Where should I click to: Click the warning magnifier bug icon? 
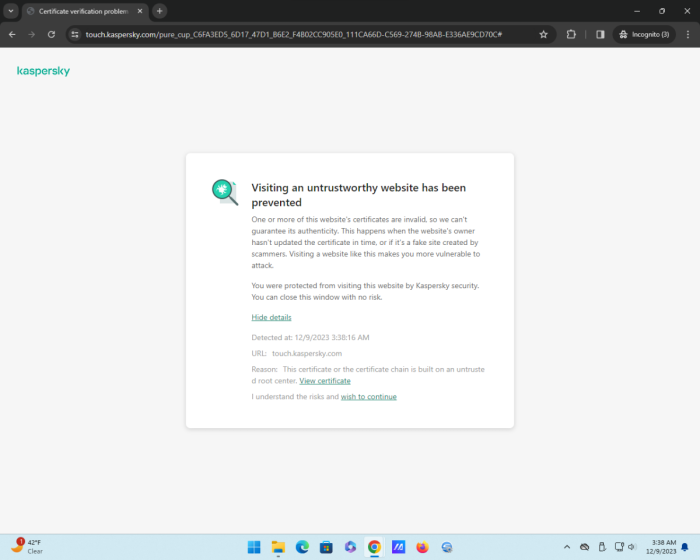point(225,192)
